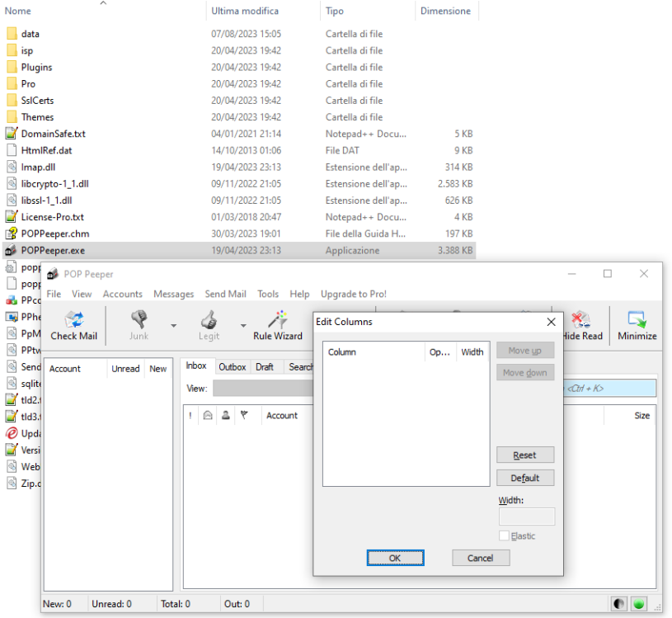Click the Ctrl+K search field
This screenshot has width=672, height=618.
coord(609,388)
